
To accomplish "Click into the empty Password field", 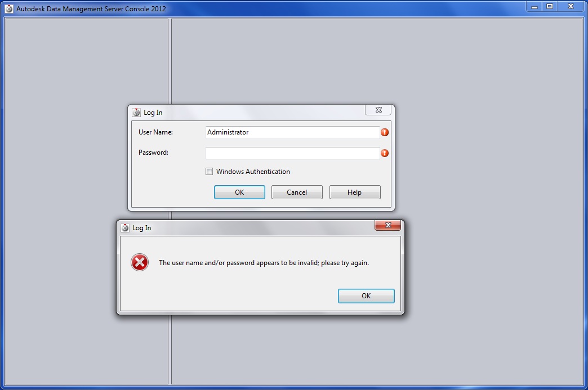I will [292, 153].
